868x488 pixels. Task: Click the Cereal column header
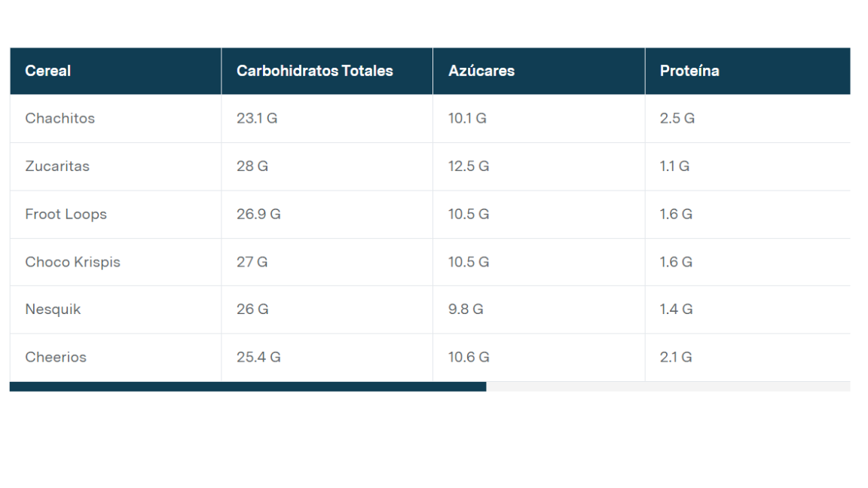pos(48,71)
